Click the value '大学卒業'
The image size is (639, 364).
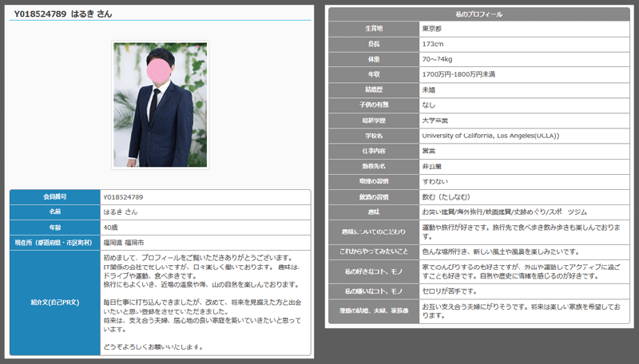(x=435, y=121)
